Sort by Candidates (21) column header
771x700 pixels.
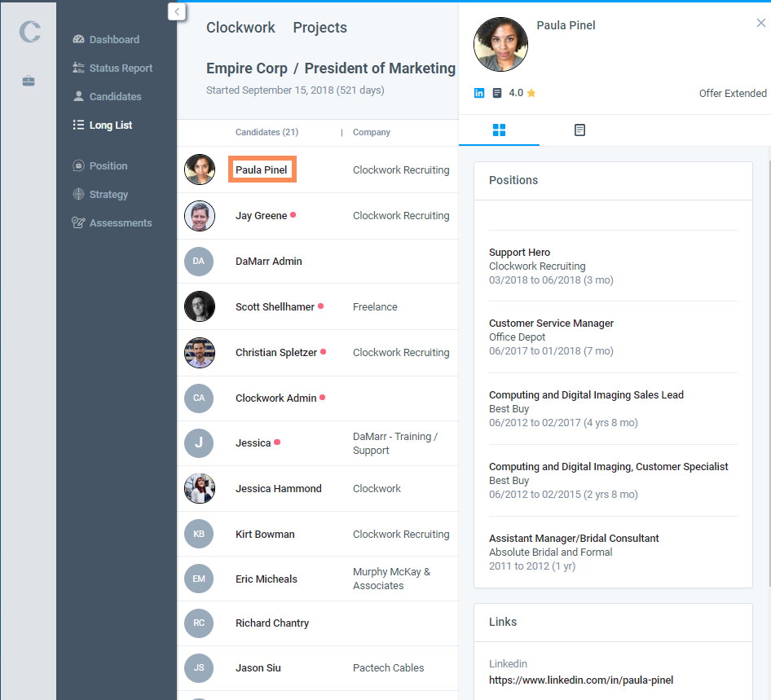pos(267,132)
